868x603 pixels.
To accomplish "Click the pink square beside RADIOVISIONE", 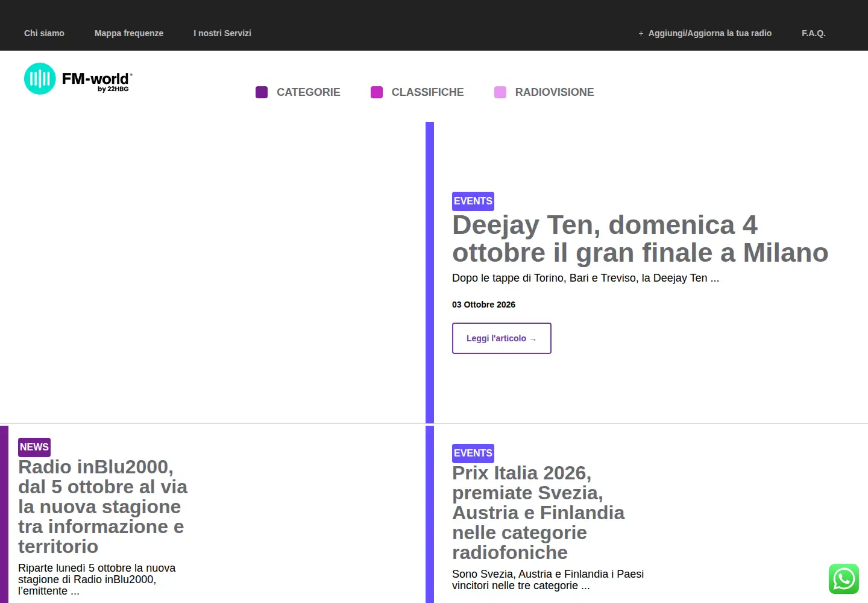I will pyautogui.click(x=500, y=92).
